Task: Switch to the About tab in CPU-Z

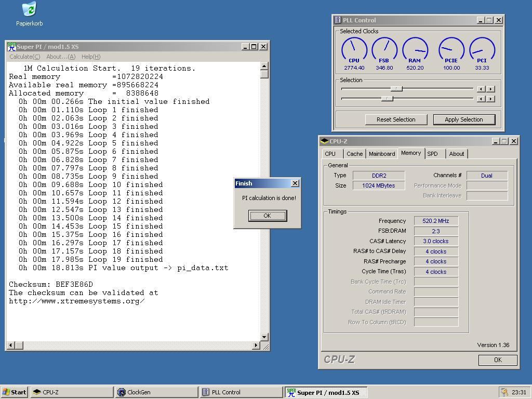Action: pos(457,154)
